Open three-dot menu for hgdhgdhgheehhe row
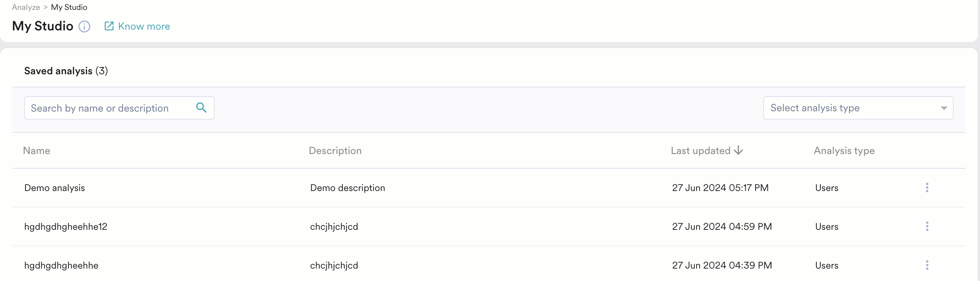 pyautogui.click(x=927, y=265)
